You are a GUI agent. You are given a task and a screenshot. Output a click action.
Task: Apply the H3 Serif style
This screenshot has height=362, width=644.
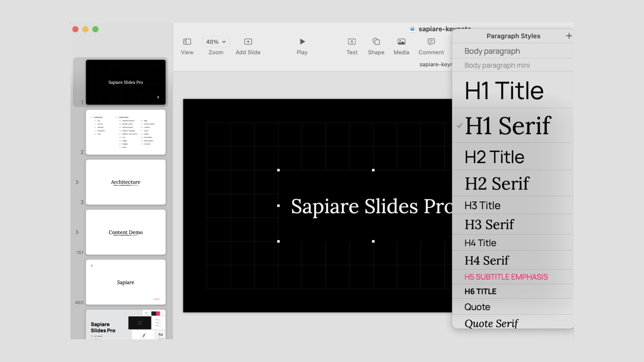pos(513,224)
